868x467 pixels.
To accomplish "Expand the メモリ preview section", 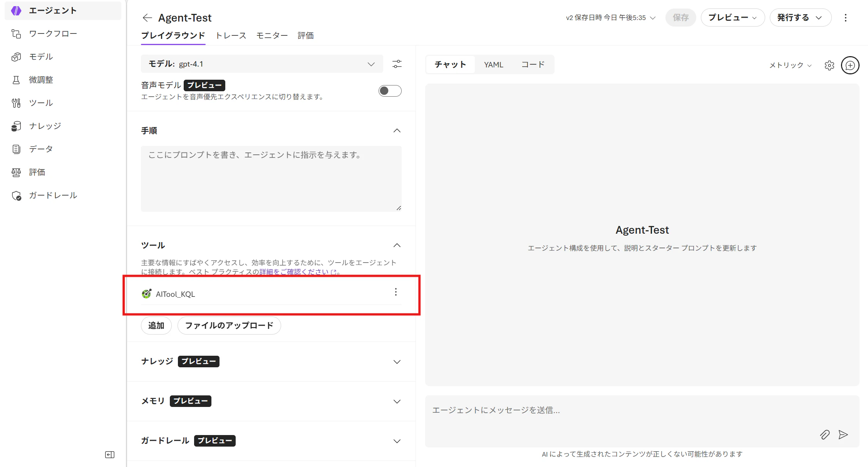I will (397, 402).
